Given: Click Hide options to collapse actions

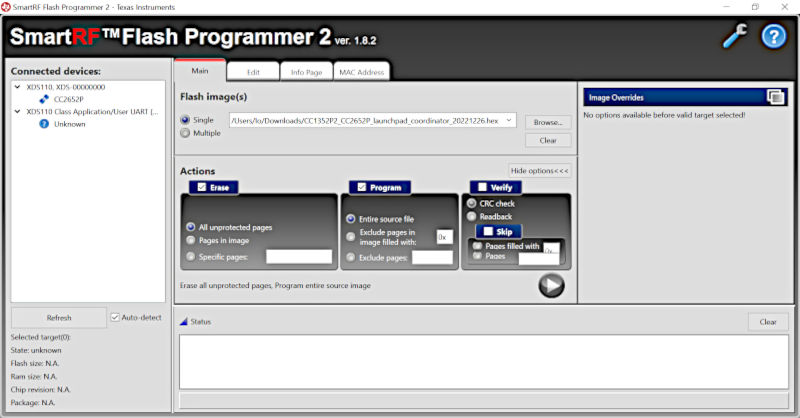Looking at the screenshot, I should tap(540, 171).
